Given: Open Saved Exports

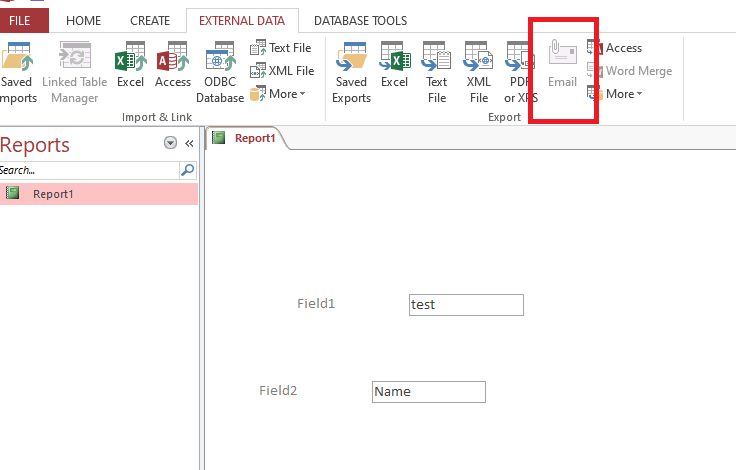Looking at the screenshot, I should 351,72.
